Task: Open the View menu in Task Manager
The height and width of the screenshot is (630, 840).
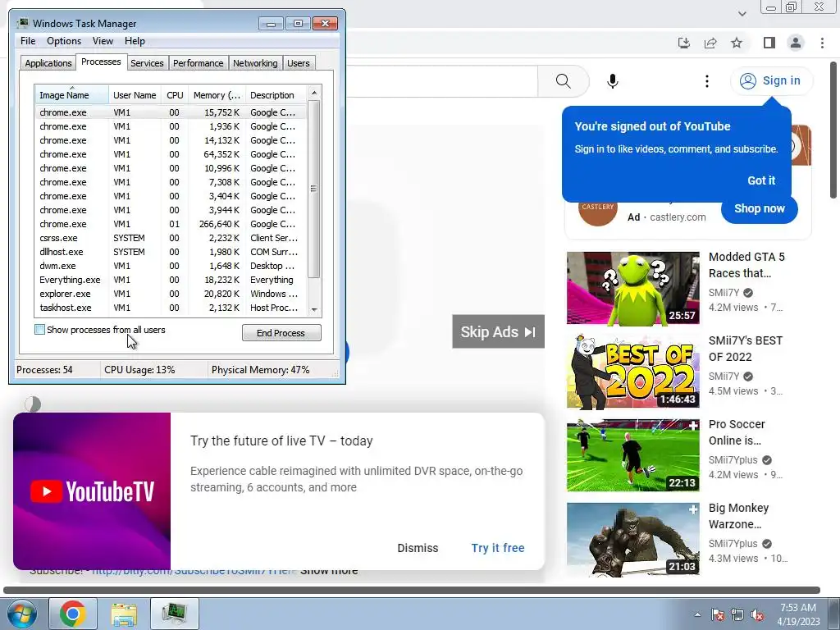Action: 103,41
